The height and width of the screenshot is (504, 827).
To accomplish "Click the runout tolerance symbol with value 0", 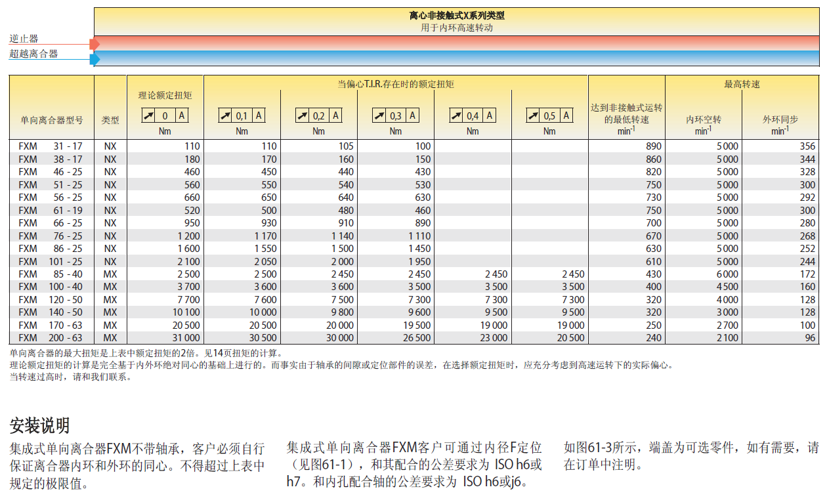I will [x=165, y=116].
